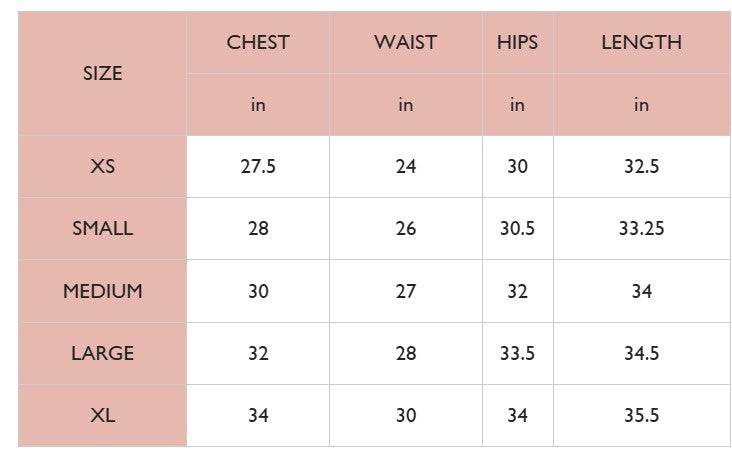This screenshot has height=457, width=732.
Task: Select the SMALL length value 33.25
Action: point(641,228)
